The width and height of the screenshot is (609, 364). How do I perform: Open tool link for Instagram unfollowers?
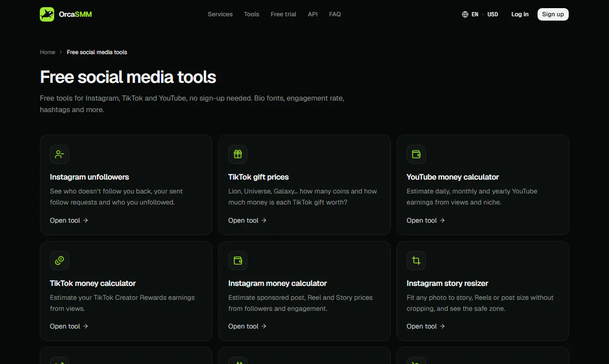(x=69, y=220)
